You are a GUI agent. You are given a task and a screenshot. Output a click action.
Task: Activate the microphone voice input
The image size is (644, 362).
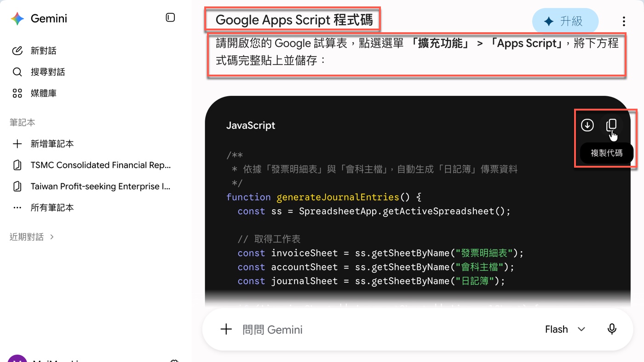point(612,329)
